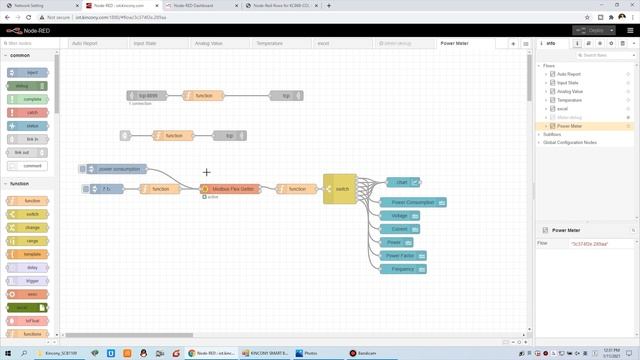Image resolution: width=640 pixels, height=360 pixels.
Task: Open the list of flow tabs button
Action: click(x=526, y=44)
